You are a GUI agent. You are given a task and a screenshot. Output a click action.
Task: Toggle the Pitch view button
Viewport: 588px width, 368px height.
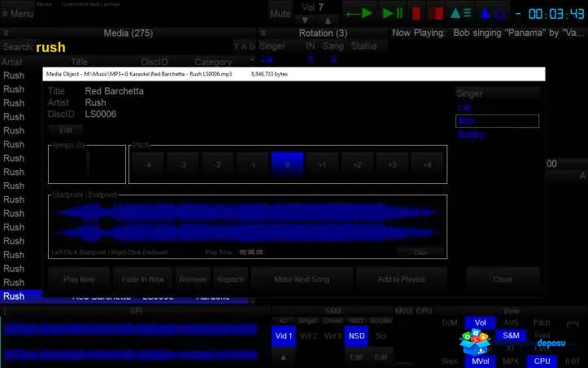coord(542,322)
